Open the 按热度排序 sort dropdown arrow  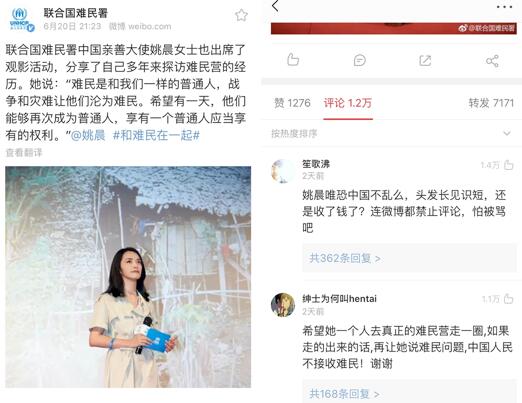[507, 133]
